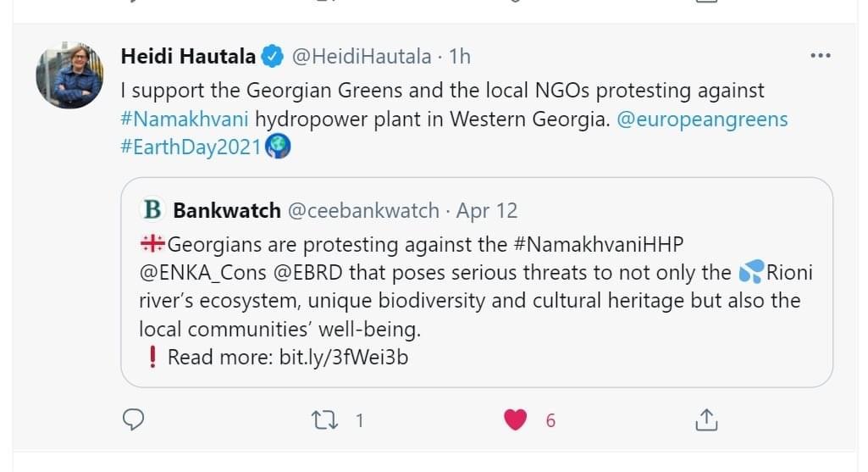Open the Bankwatch account name

(226, 209)
